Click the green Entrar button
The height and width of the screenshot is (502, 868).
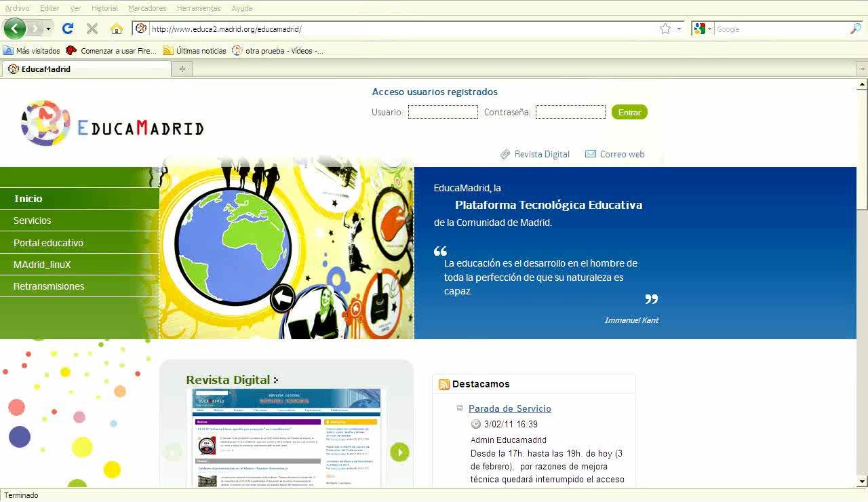click(629, 112)
